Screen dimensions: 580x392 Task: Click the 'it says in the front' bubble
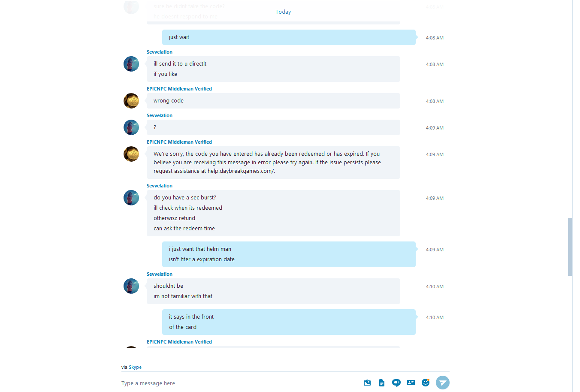pyautogui.click(x=289, y=322)
